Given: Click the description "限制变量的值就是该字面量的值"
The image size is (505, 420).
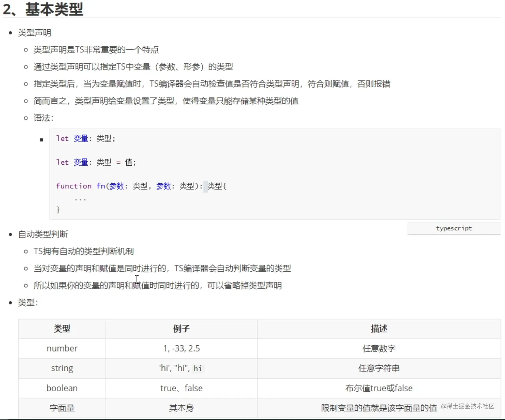Looking at the screenshot, I should (x=379, y=408).
